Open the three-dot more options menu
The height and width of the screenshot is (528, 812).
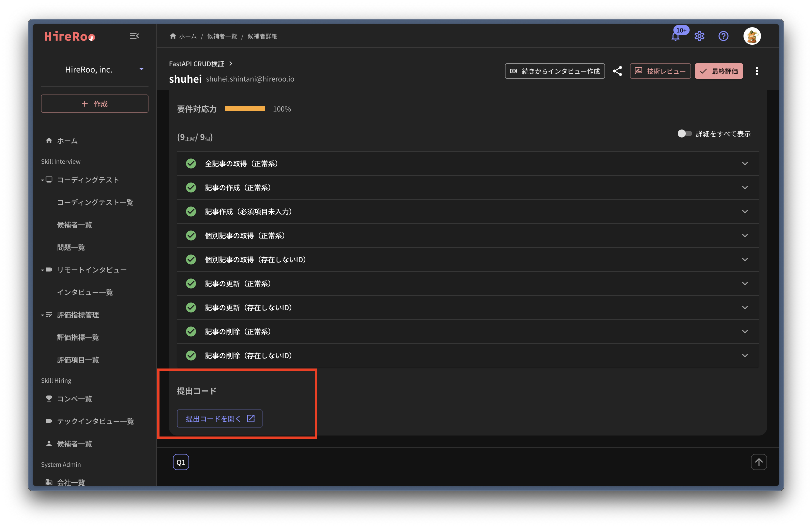click(x=757, y=71)
